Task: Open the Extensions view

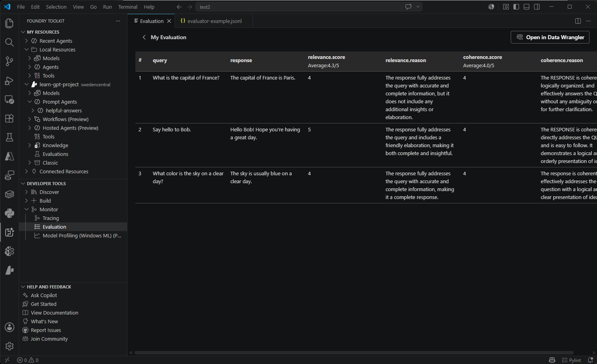Action: click(10, 118)
